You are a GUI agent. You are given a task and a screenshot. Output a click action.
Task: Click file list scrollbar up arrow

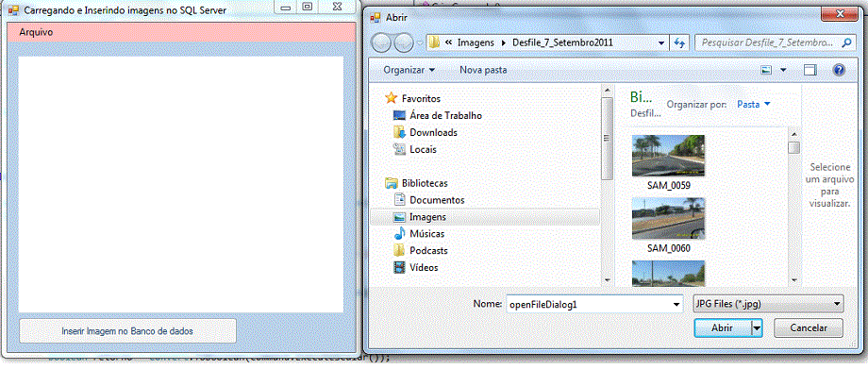click(x=794, y=134)
